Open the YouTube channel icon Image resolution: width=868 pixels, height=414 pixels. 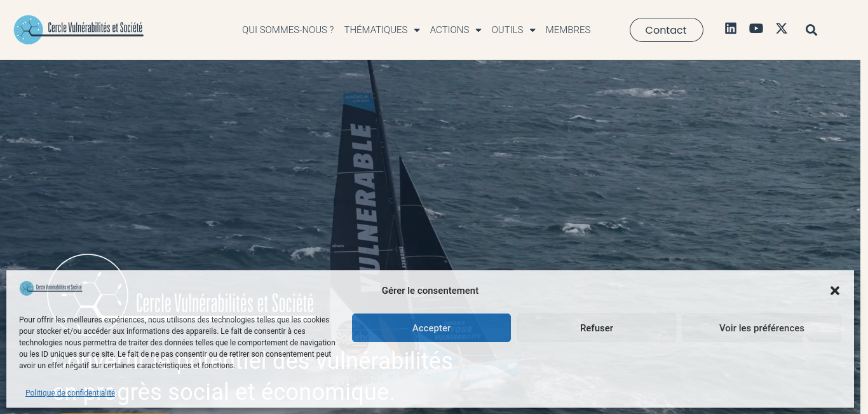click(756, 28)
